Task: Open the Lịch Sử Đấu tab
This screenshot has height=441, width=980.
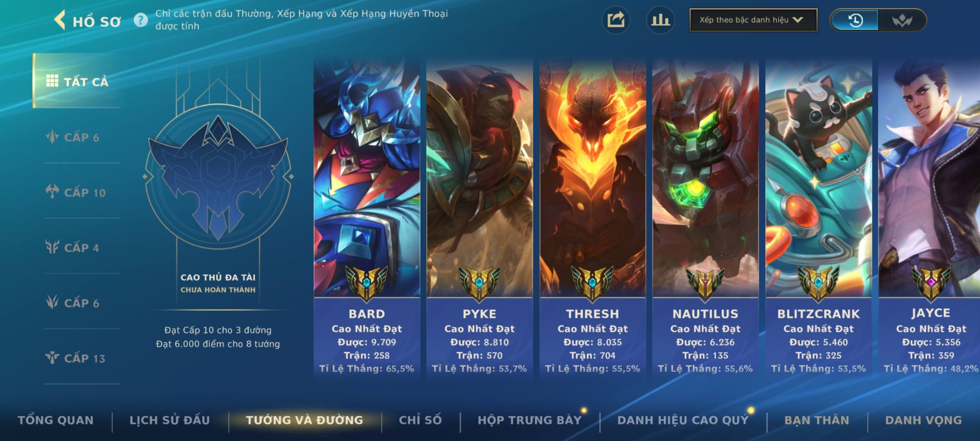Action: click(x=170, y=420)
